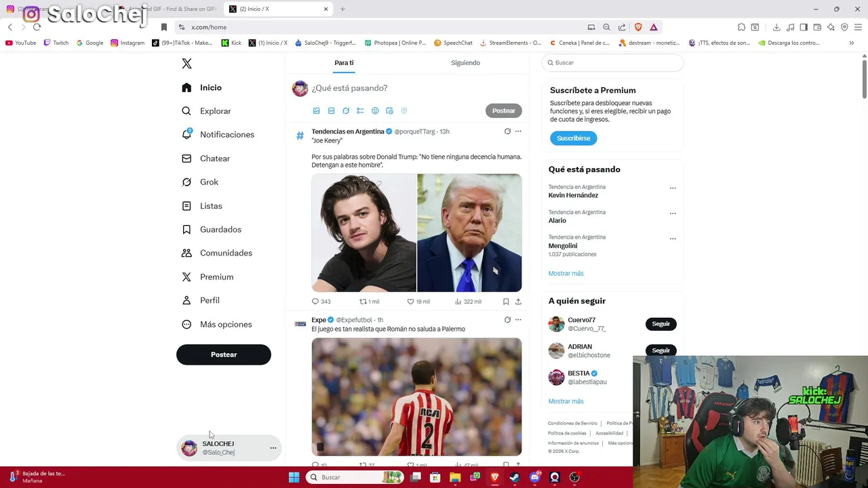Open YouTube bookmark
868x488 pixels.
[x=21, y=43]
